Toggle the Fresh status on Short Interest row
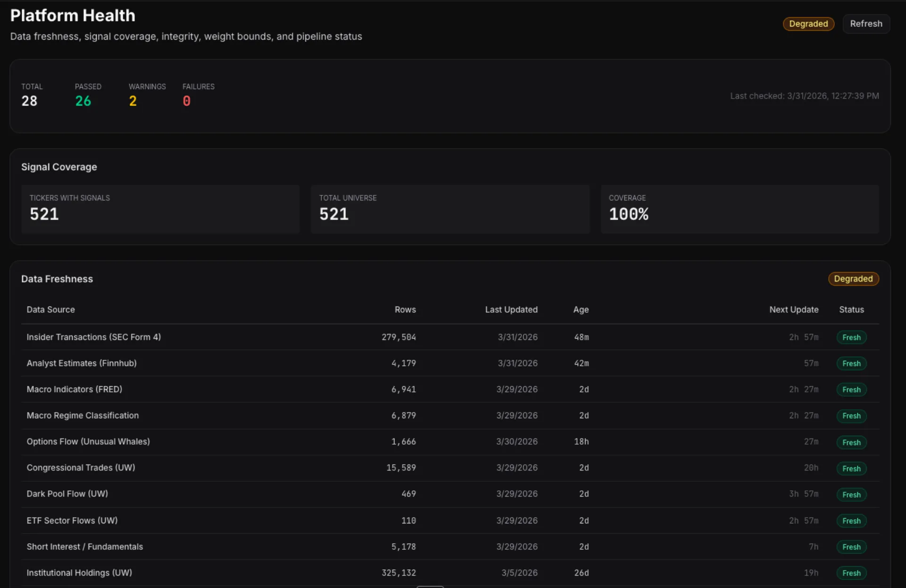Viewport: 906px width, 588px height. 851,547
